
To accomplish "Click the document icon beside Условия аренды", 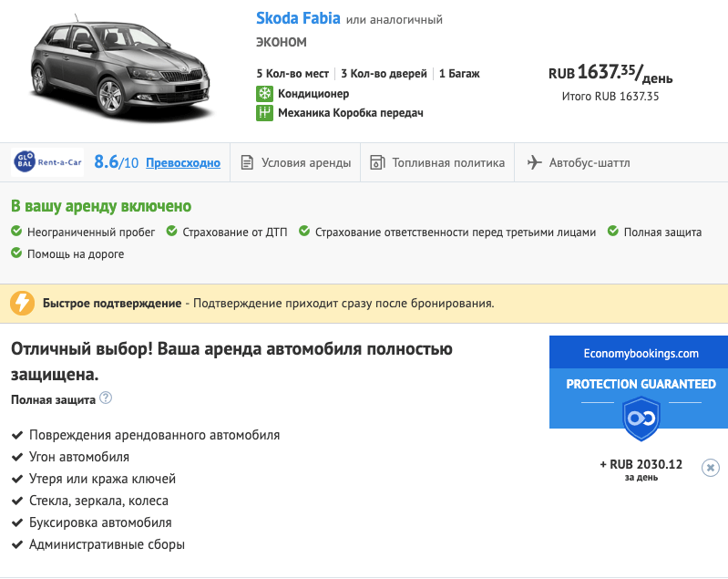I will (x=247, y=163).
